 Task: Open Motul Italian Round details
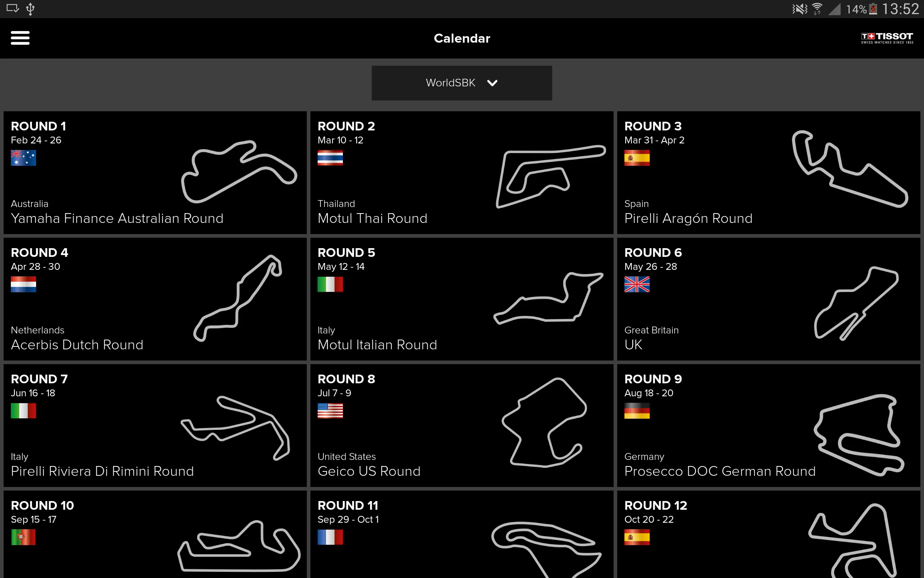point(377,345)
